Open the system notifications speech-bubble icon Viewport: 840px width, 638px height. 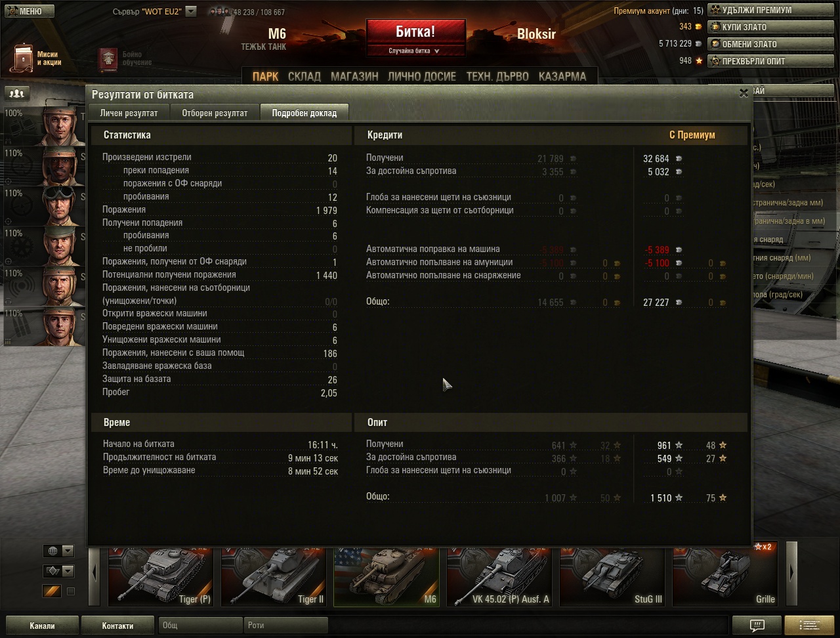pos(756,625)
